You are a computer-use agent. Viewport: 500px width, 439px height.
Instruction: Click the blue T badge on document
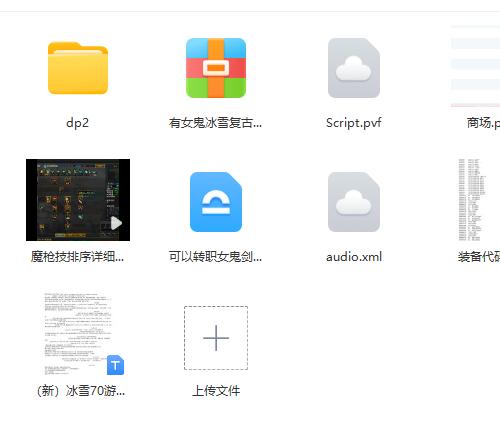point(115,365)
